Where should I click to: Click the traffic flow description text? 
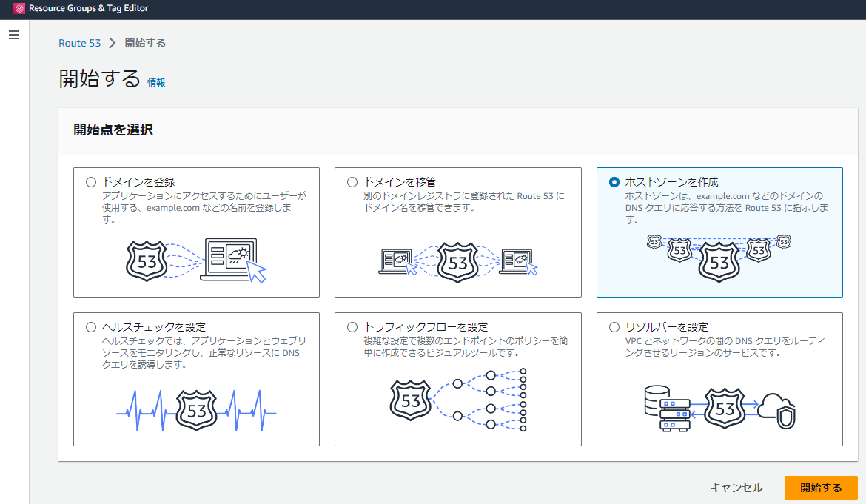tap(466, 346)
